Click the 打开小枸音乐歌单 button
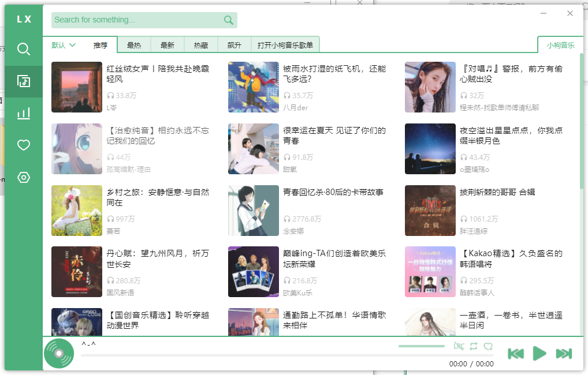This screenshot has width=588, height=375. [285, 45]
